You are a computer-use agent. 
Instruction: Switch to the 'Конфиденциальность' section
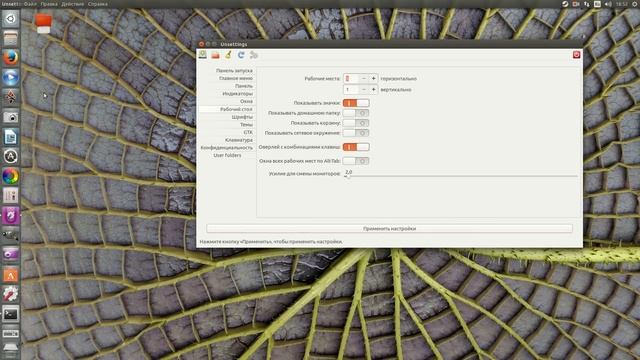click(x=227, y=148)
